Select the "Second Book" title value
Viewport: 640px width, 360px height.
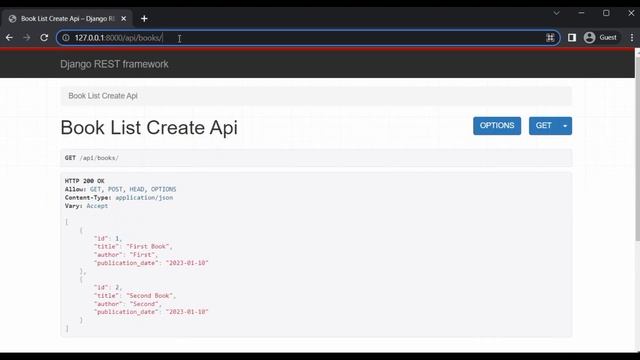click(149, 296)
